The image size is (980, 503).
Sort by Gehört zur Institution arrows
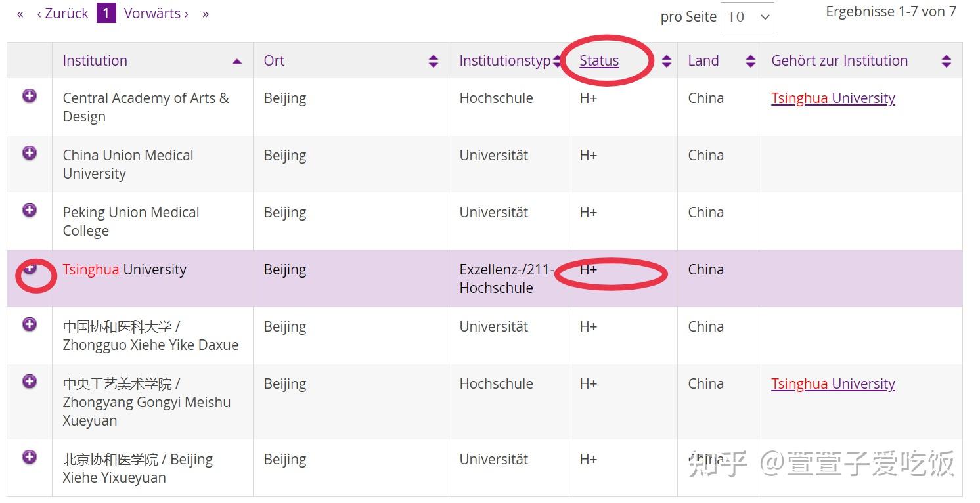946,61
